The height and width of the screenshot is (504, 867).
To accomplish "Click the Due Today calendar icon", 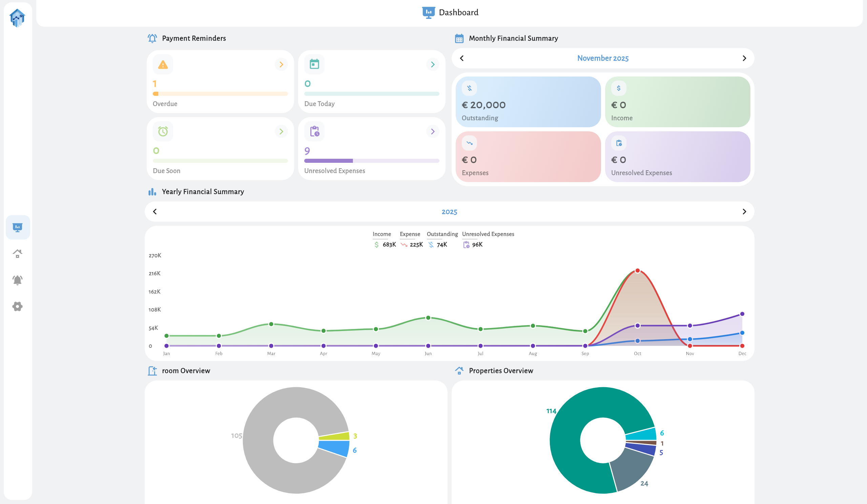I will click(x=314, y=64).
